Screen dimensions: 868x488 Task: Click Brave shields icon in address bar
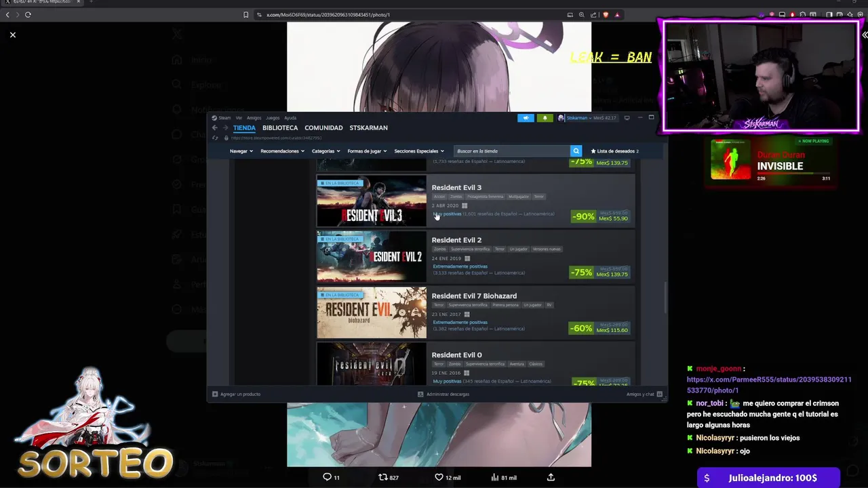tap(606, 14)
